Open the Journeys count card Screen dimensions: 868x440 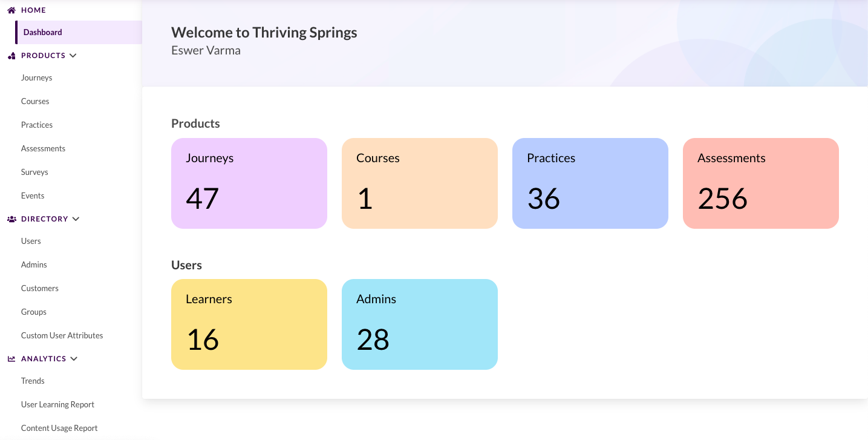pyautogui.click(x=249, y=183)
